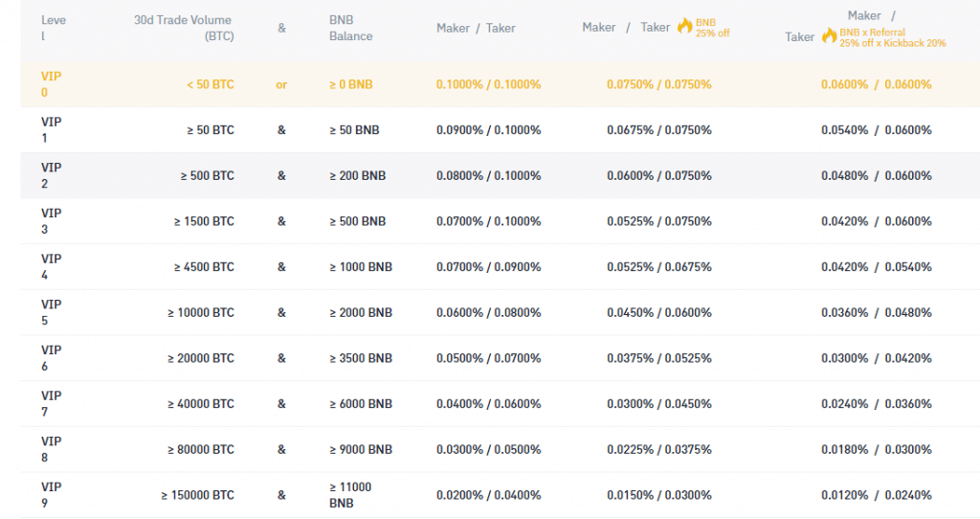980x519 pixels.
Task: Click the "or" condition in VIP 0 row
Action: point(281,84)
